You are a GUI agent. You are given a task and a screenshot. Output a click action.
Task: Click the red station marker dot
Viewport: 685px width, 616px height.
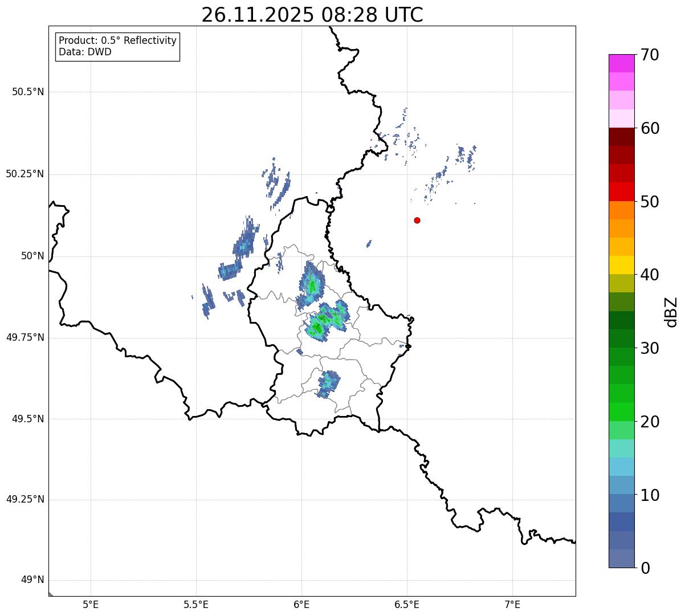click(417, 220)
